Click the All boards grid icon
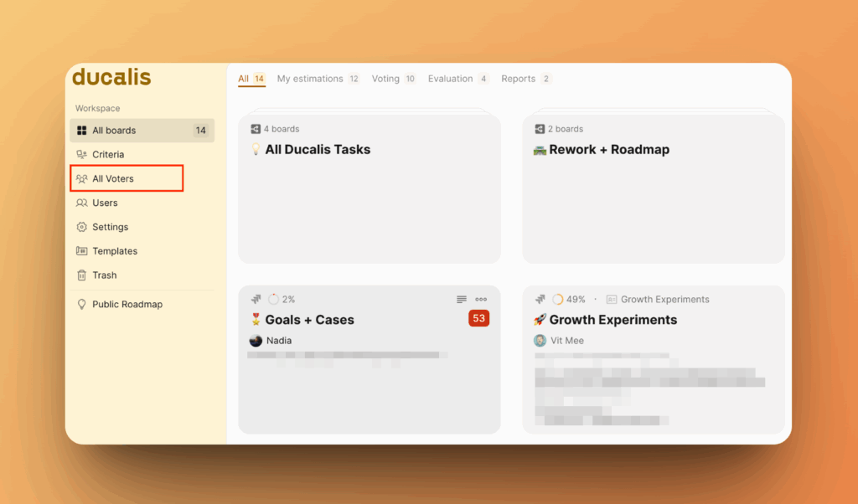 [81, 131]
